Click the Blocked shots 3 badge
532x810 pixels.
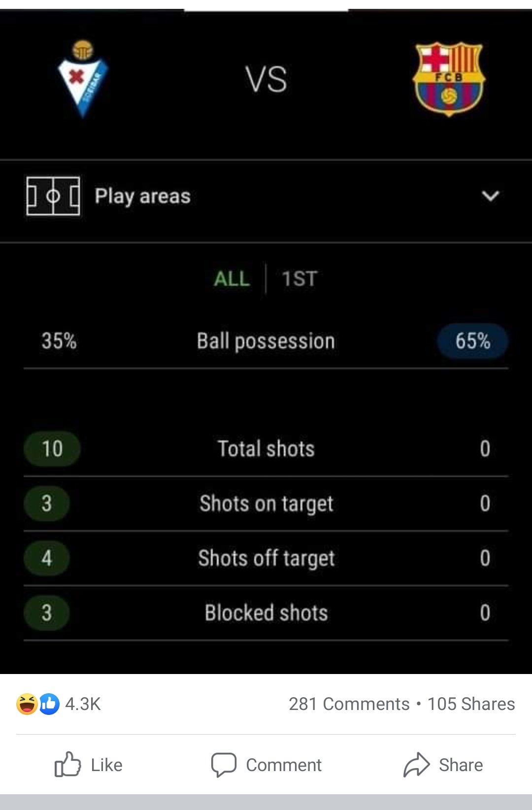point(46,613)
